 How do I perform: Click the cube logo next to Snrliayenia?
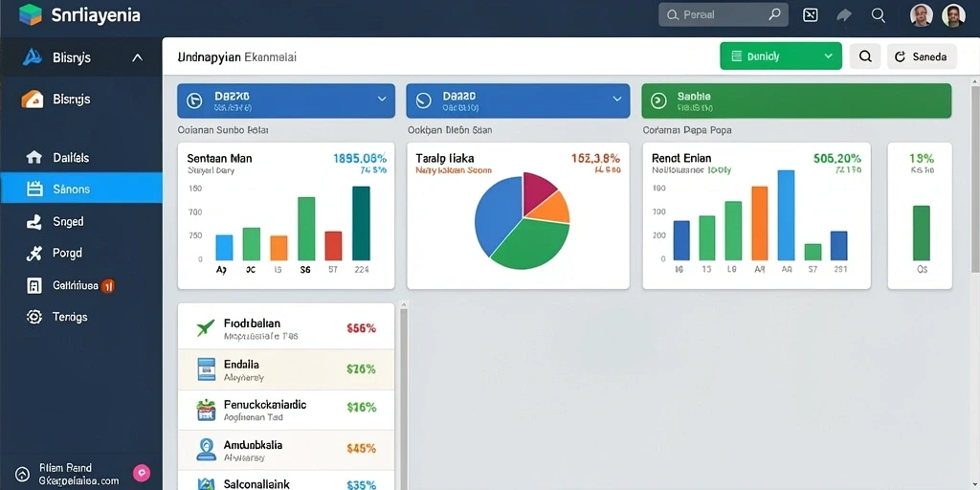[31, 14]
